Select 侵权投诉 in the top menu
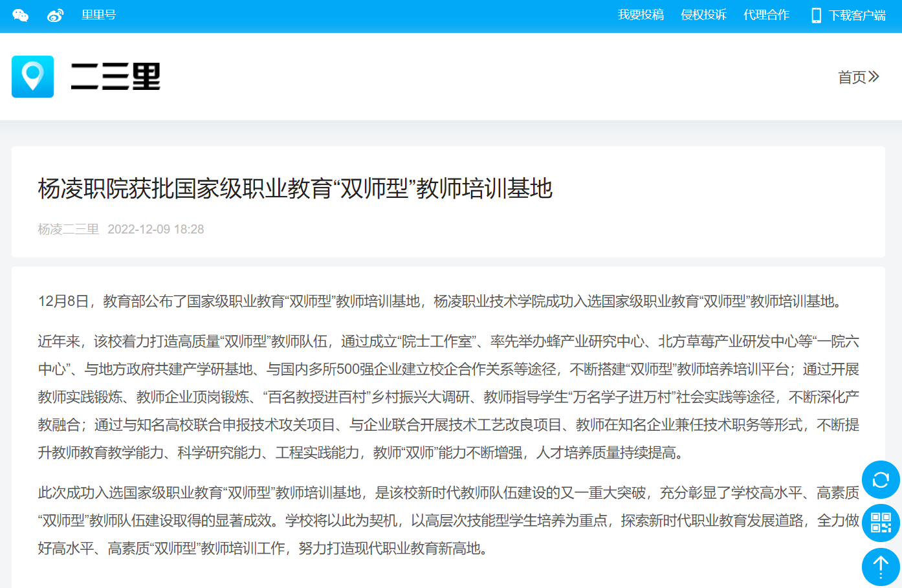 point(703,15)
